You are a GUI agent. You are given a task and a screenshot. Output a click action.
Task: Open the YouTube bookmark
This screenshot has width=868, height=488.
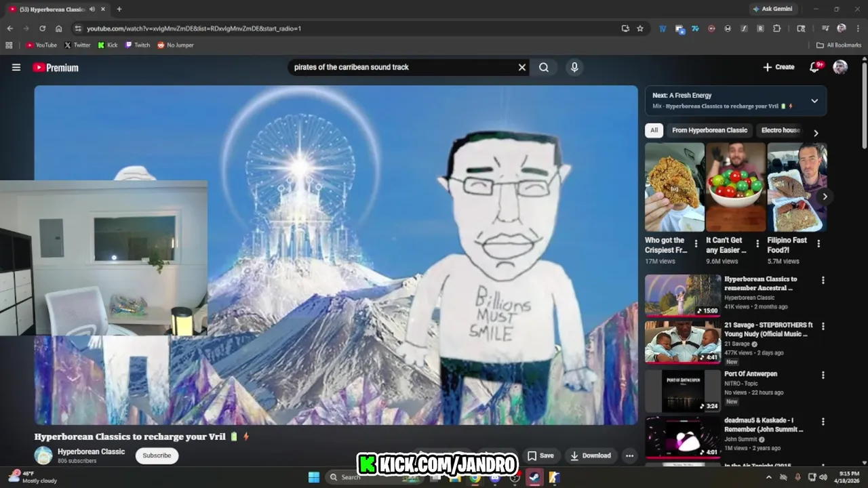click(x=41, y=45)
